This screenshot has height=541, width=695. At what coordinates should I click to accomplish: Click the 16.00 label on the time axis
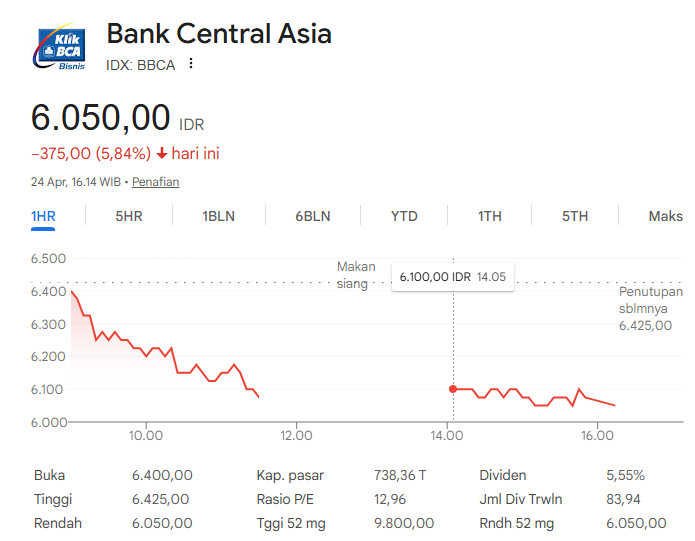pos(596,435)
